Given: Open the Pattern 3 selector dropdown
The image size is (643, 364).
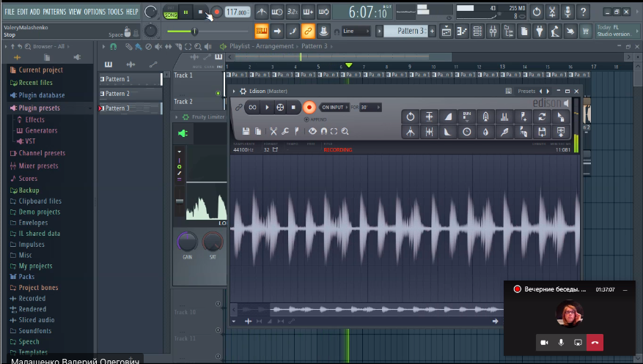Looking at the screenshot, I should coord(404,31).
